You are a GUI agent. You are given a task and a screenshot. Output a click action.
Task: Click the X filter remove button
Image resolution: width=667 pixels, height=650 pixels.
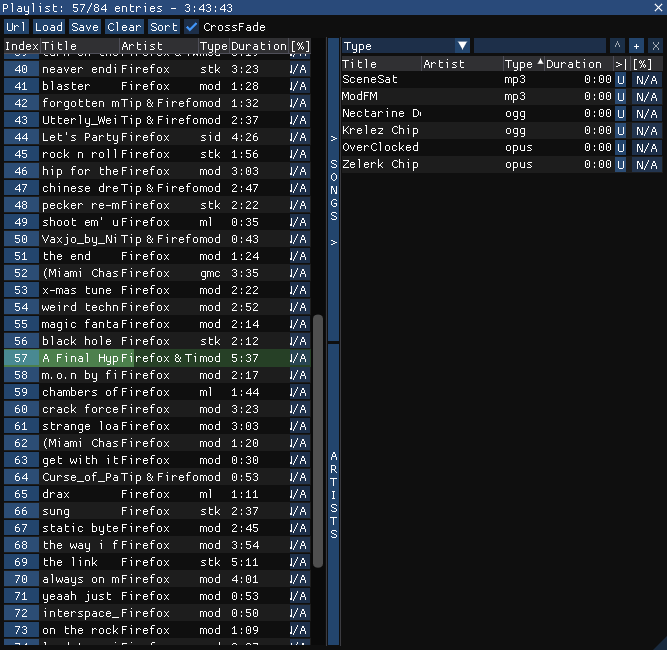(656, 46)
